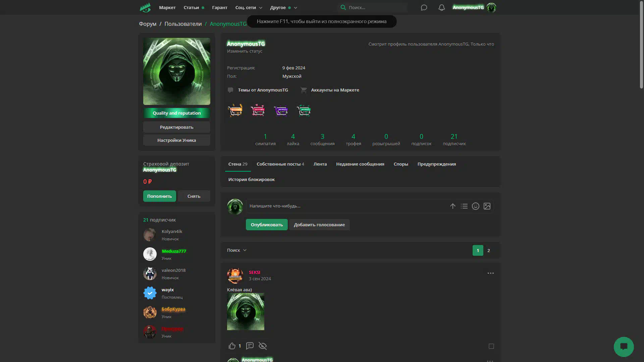Open the messages chat bubble icon
644x362 pixels.
tap(424, 7)
